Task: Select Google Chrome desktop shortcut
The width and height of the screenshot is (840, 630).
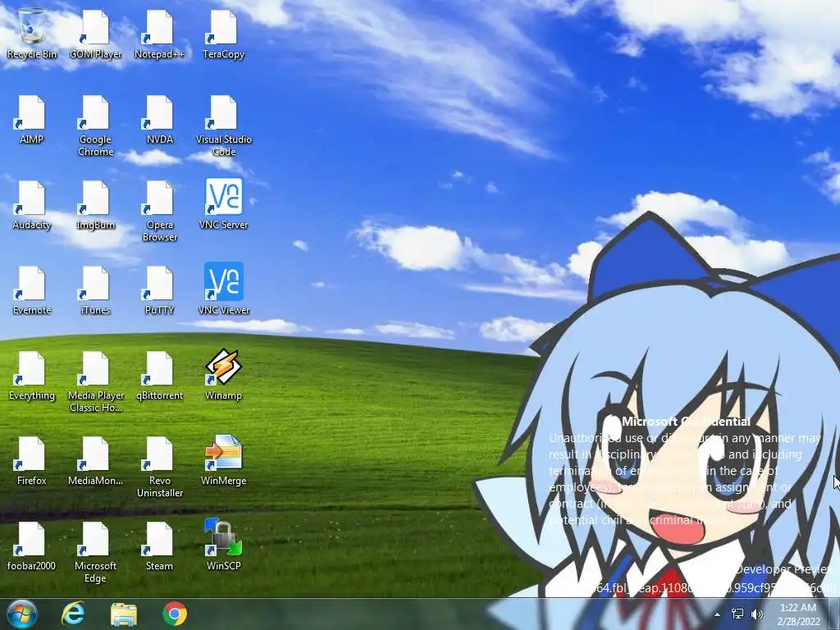Action: point(95,126)
